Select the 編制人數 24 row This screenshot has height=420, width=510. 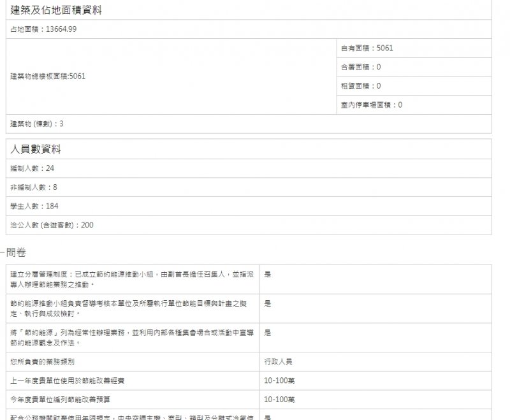pyautogui.click(x=34, y=168)
